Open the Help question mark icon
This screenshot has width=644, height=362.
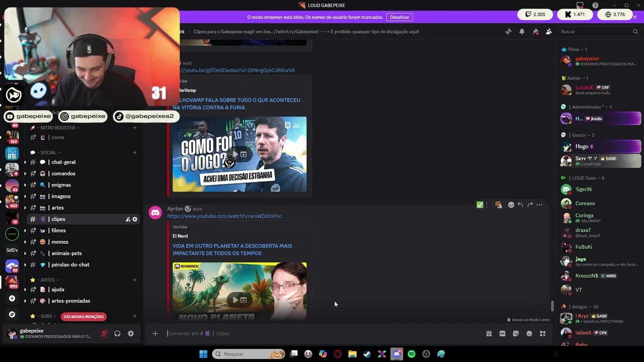[595, 6]
